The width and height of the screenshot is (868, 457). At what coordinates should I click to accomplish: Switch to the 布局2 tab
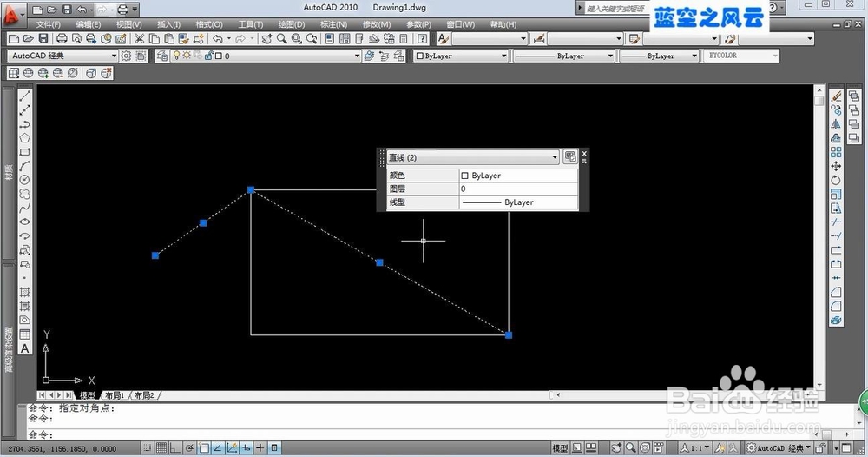click(x=144, y=395)
